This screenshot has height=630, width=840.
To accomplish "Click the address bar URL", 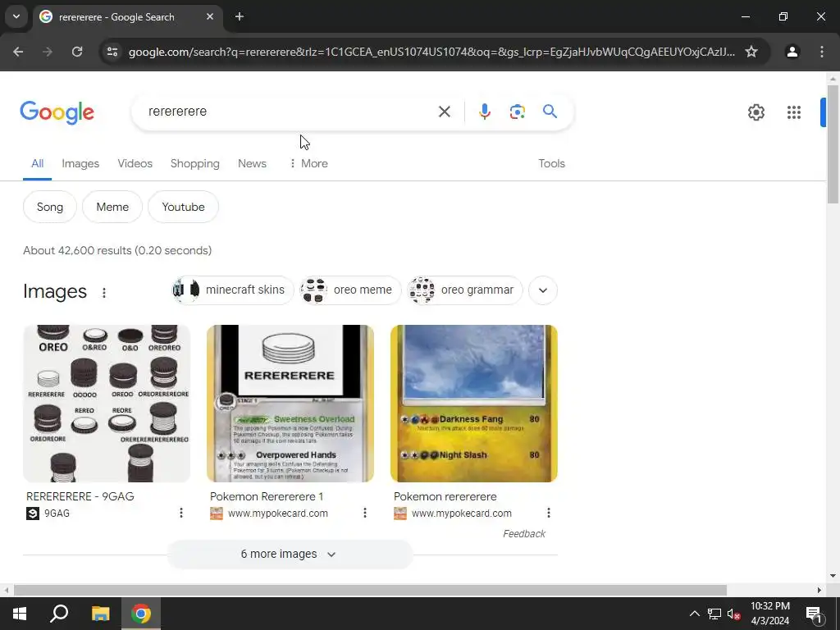I will [431, 52].
